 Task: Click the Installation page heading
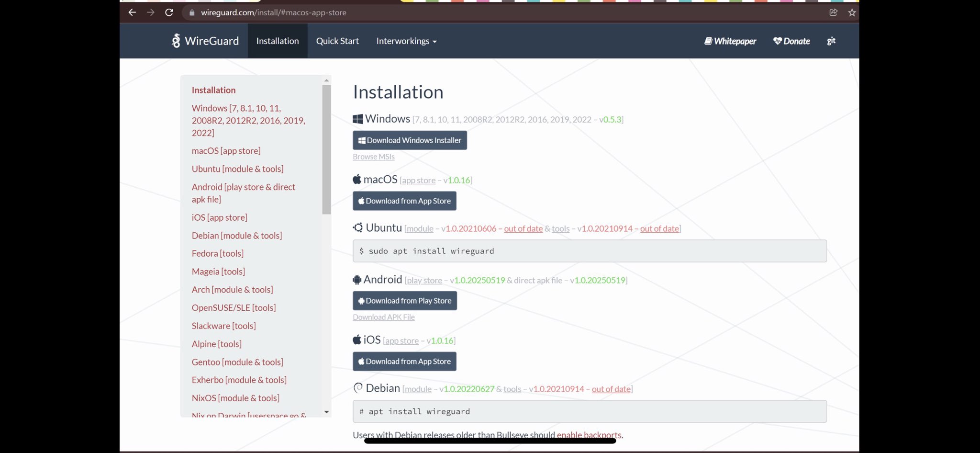[398, 92]
